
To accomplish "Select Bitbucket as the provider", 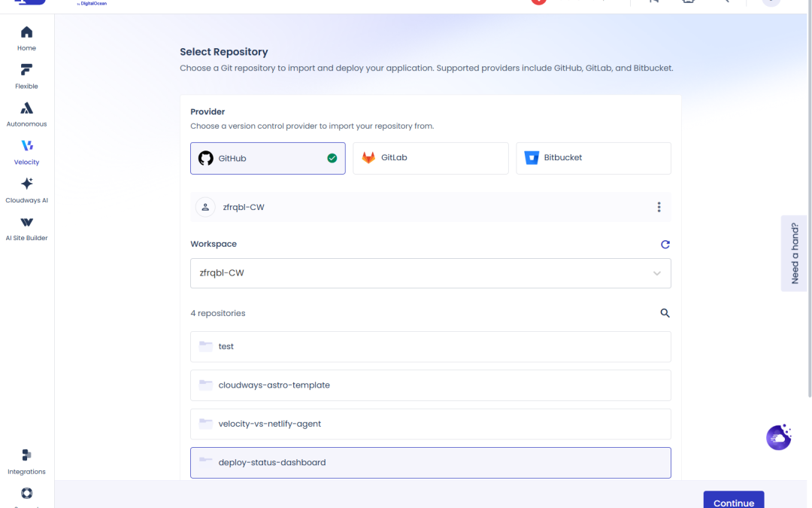I will click(593, 158).
